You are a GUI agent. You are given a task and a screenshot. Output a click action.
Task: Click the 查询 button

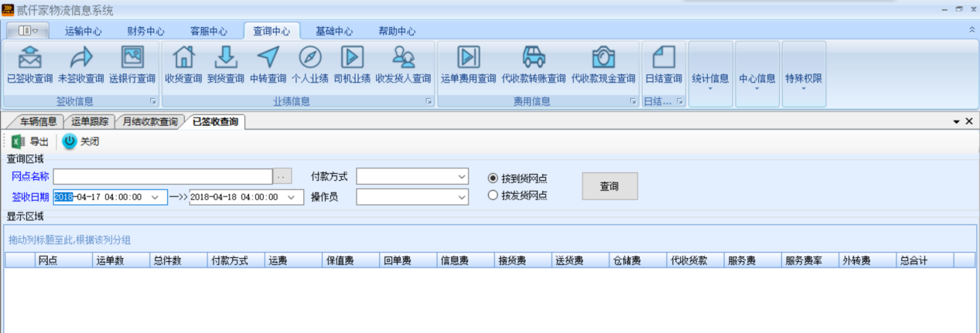[610, 186]
